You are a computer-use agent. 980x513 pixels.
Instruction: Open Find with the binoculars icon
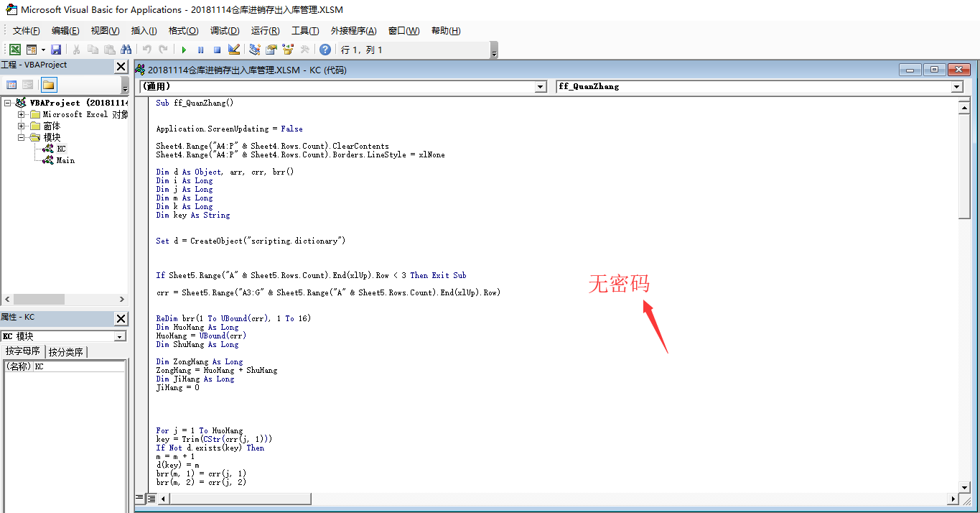pyautogui.click(x=126, y=50)
